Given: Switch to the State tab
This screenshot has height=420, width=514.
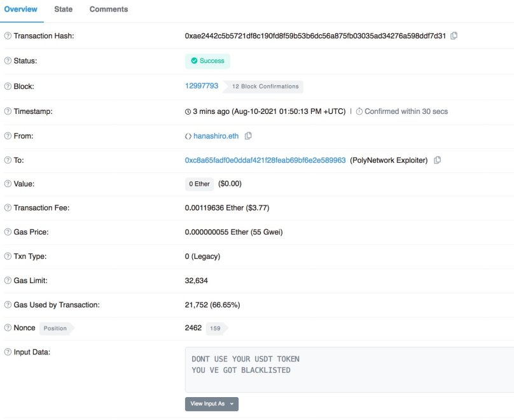Looking at the screenshot, I should click(x=64, y=9).
